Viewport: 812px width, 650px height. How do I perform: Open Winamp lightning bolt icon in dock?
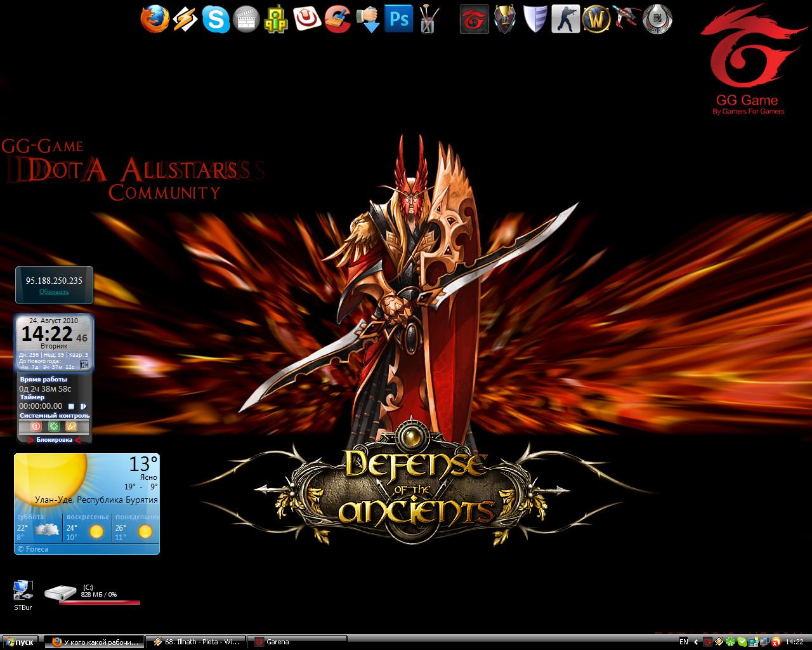(185, 19)
